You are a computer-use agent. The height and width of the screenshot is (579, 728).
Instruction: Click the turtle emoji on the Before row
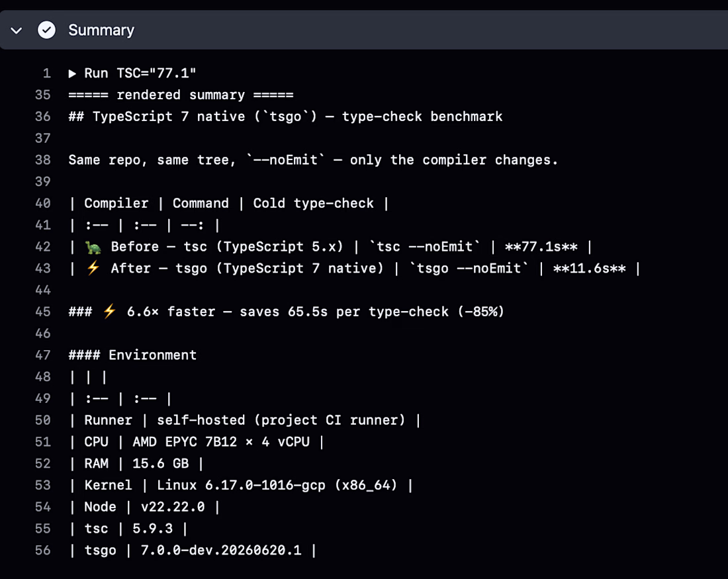click(93, 247)
